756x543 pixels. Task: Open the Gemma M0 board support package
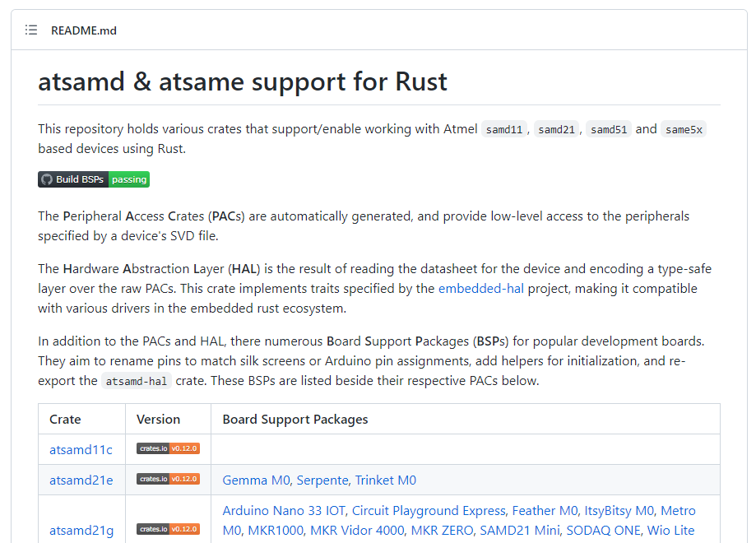[256, 480]
